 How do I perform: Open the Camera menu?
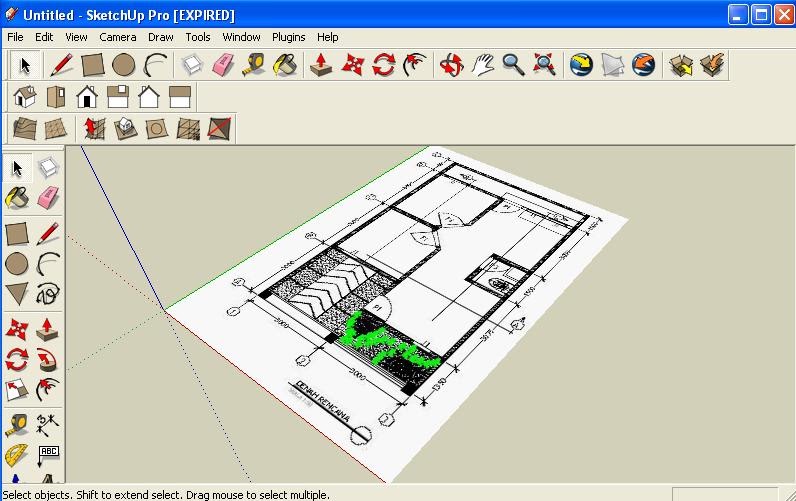(118, 37)
